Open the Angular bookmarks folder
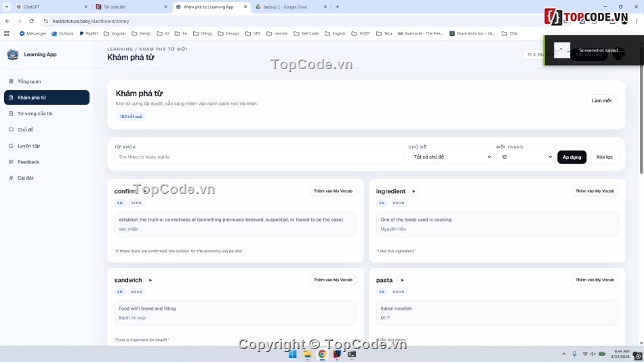 (x=115, y=34)
